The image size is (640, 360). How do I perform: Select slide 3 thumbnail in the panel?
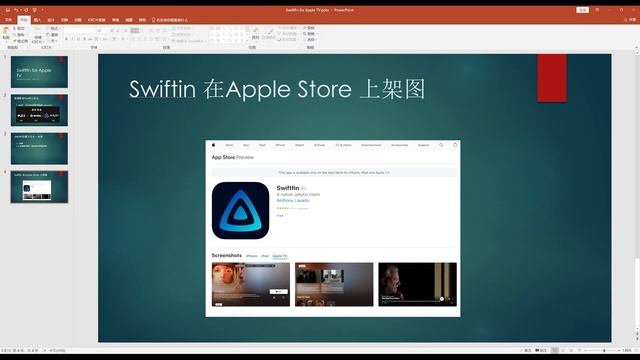click(39, 149)
